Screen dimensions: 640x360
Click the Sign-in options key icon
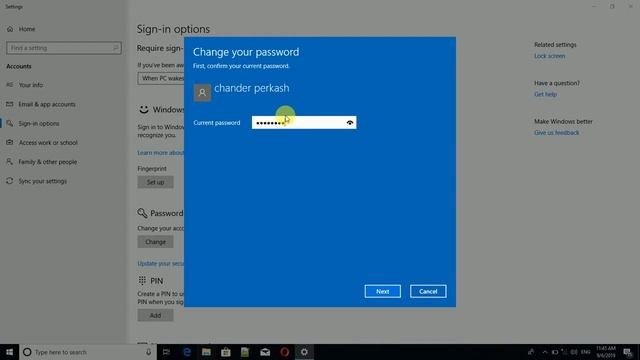click(10, 123)
